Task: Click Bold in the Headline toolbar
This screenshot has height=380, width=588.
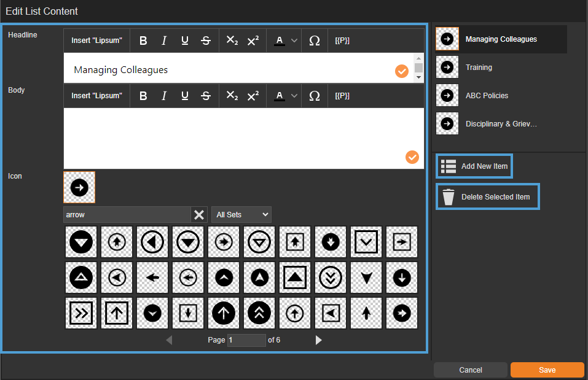Action: coord(143,41)
